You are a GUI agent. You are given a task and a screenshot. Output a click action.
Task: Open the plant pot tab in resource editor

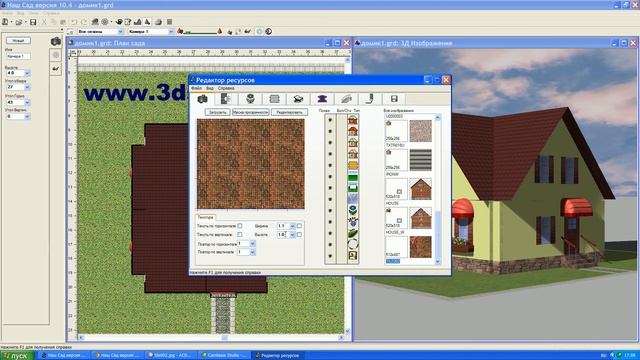click(250, 99)
